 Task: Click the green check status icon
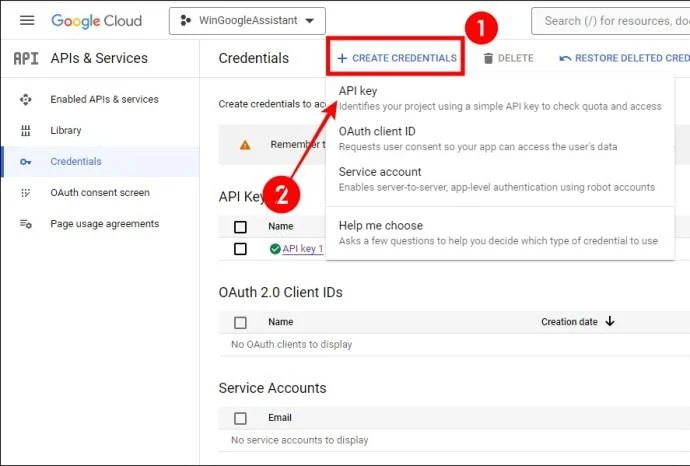pos(275,249)
